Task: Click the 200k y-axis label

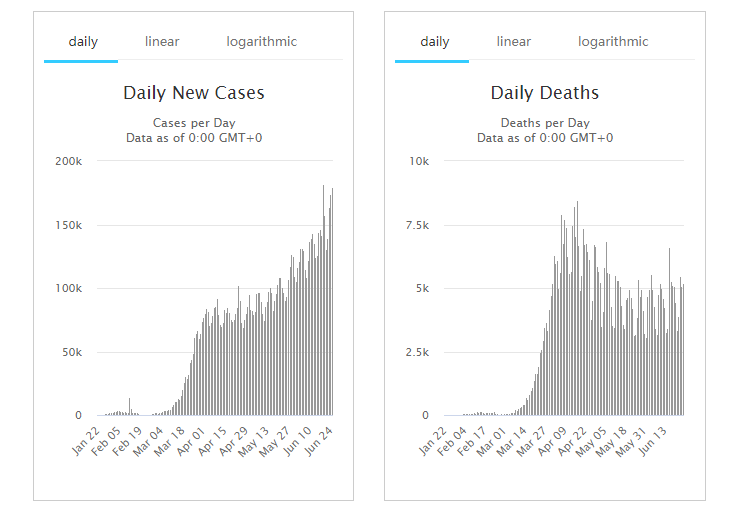Action: (x=70, y=161)
